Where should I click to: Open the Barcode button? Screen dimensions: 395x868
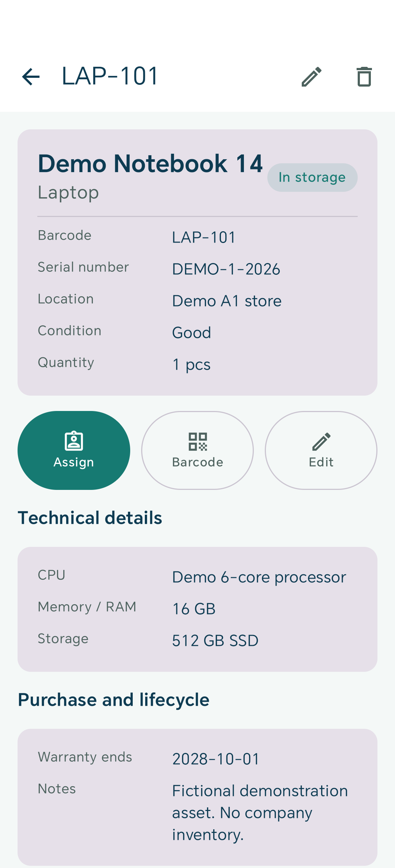(x=197, y=450)
